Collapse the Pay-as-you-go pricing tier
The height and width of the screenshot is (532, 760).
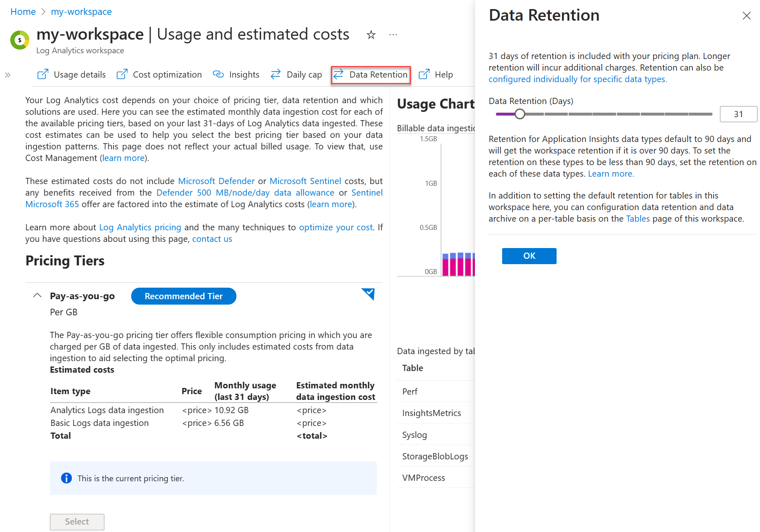tap(37, 296)
